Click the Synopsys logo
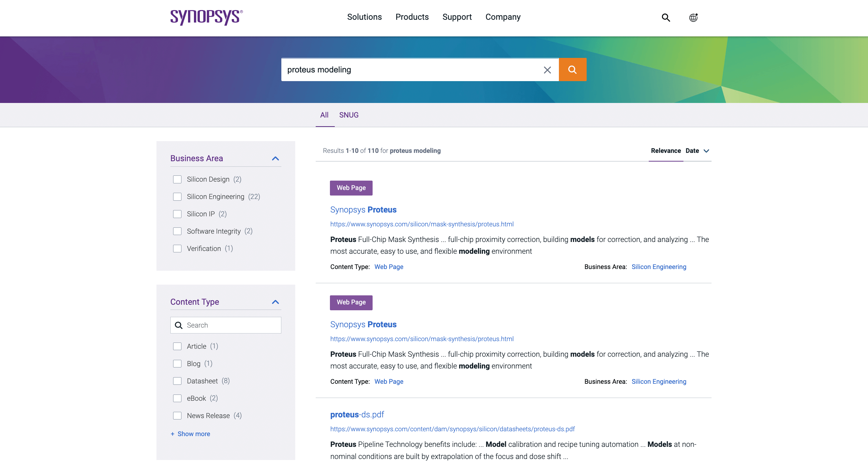The height and width of the screenshot is (468, 868). 206,17
